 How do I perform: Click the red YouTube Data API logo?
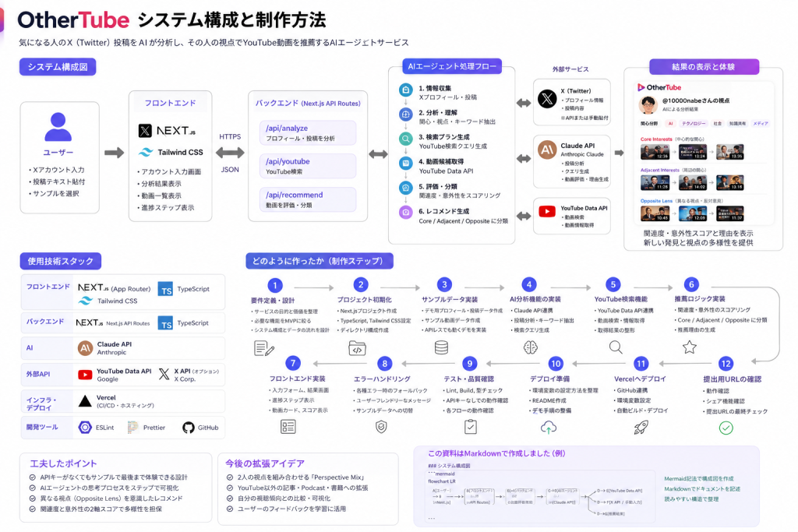pos(547,211)
